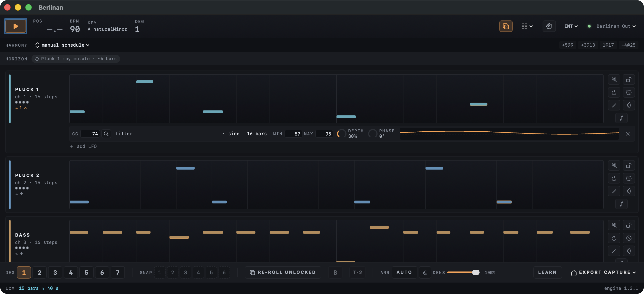Image resolution: width=644 pixels, height=294 pixels.
Task: Click the LFO depth knob
Action: pyautogui.click(x=341, y=134)
